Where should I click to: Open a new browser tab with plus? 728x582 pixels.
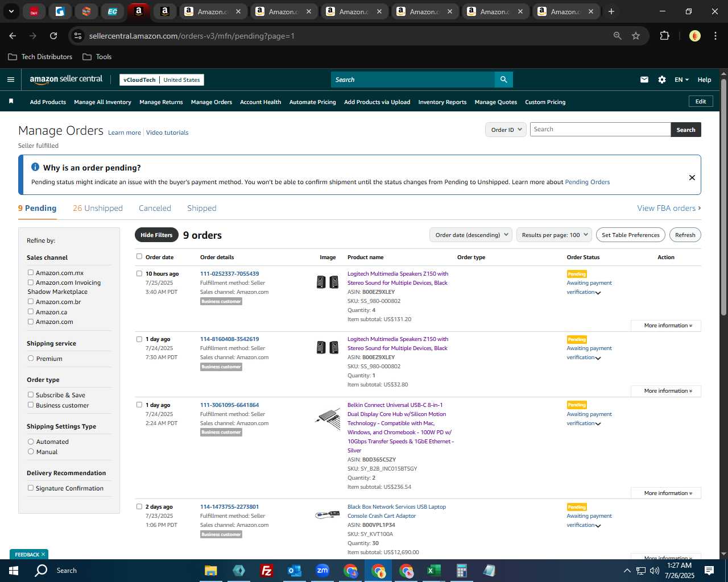(x=611, y=11)
